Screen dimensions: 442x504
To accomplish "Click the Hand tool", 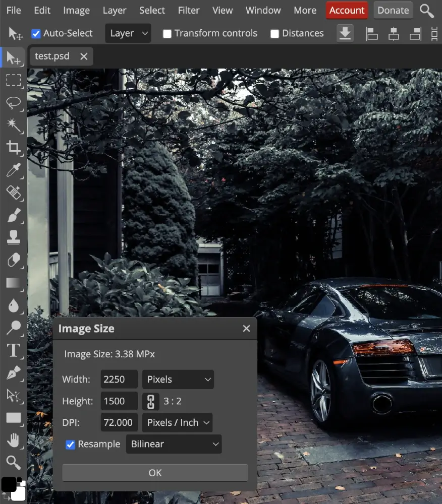I will pyautogui.click(x=14, y=440).
